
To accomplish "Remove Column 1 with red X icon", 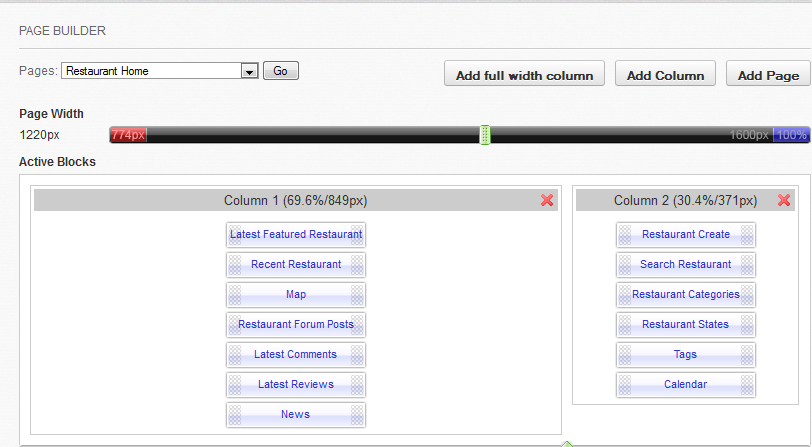I will [547, 201].
